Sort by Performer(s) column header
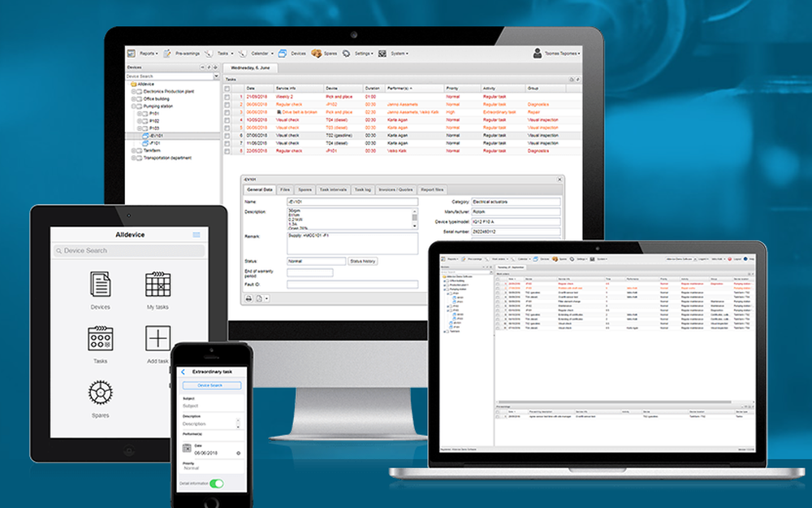The height and width of the screenshot is (508, 812). (x=414, y=88)
